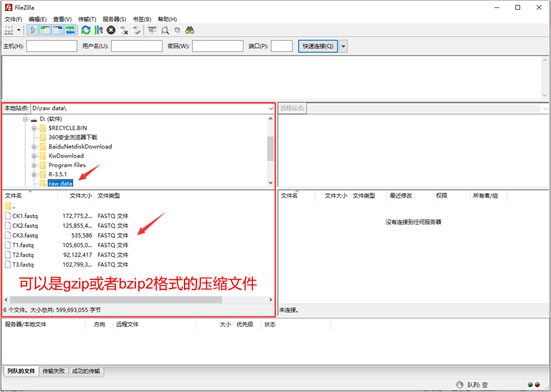Image resolution: width=551 pixels, height=392 pixels.
Task: Expand the Program Files folder node
Action: point(34,165)
